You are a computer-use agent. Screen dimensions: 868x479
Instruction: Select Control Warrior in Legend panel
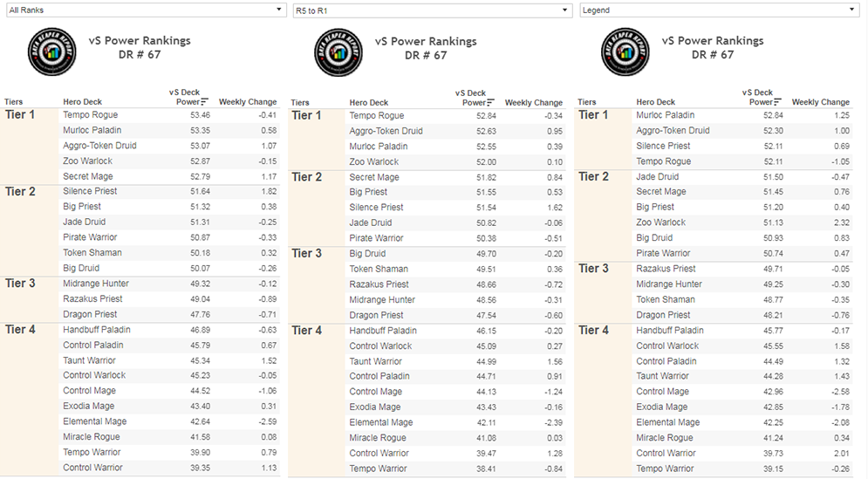coord(666,453)
